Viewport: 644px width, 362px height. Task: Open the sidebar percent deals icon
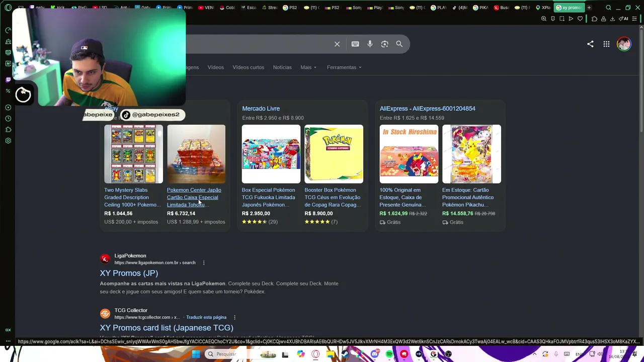pos(8,91)
